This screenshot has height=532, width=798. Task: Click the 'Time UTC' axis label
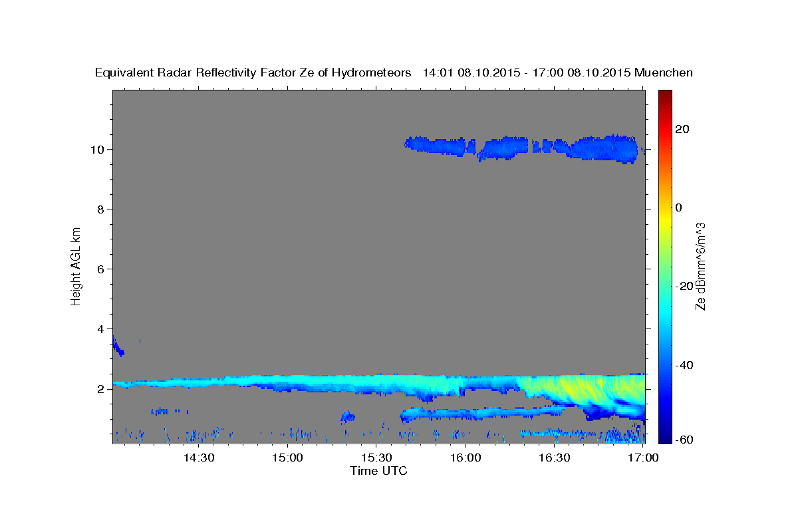point(378,471)
